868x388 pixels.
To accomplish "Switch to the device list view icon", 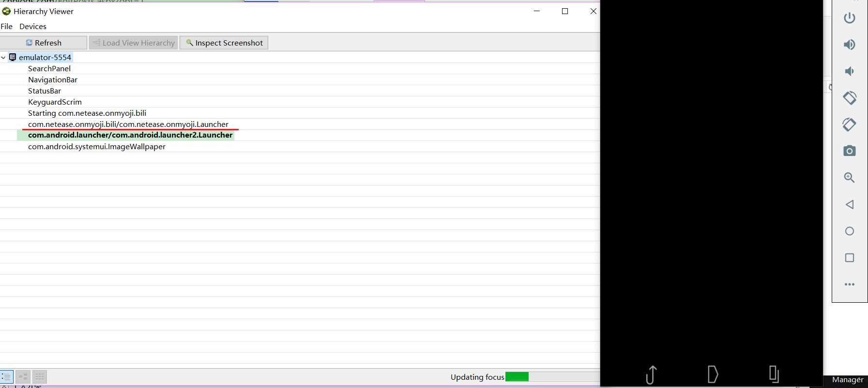I will [6, 376].
